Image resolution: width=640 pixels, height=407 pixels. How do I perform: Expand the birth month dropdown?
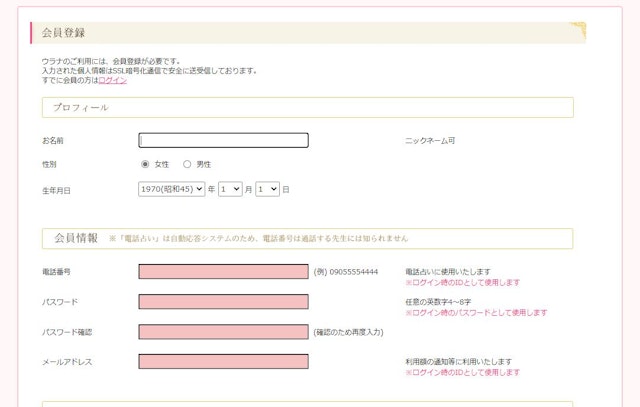(x=230, y=188)
